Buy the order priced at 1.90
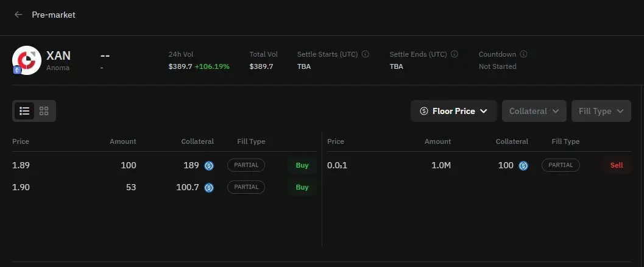Image resolution: width=644 pixels, height=267 pixels. [x=302, y=187]
